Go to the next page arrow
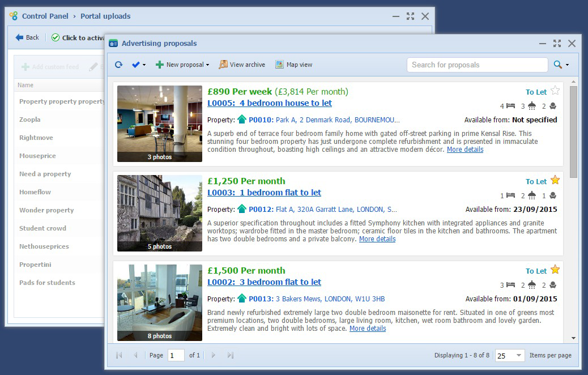This screenshot has width=588, height=375. coord(214,355)
